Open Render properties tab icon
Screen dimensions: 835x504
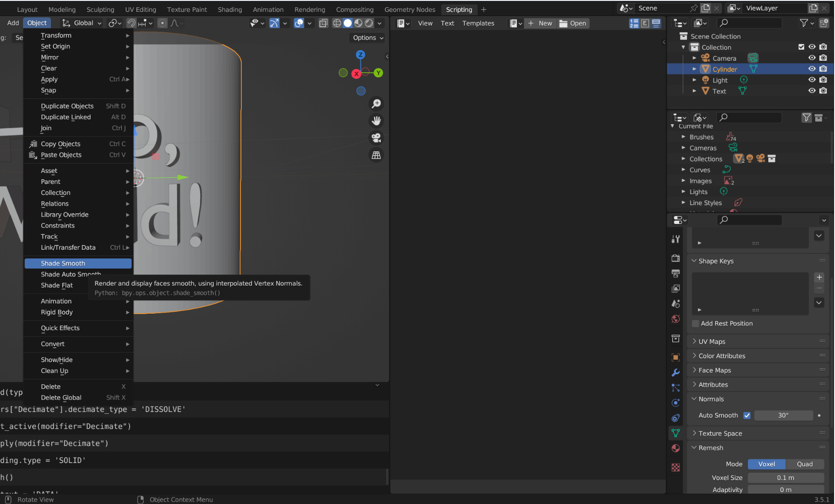coord(675,258)
